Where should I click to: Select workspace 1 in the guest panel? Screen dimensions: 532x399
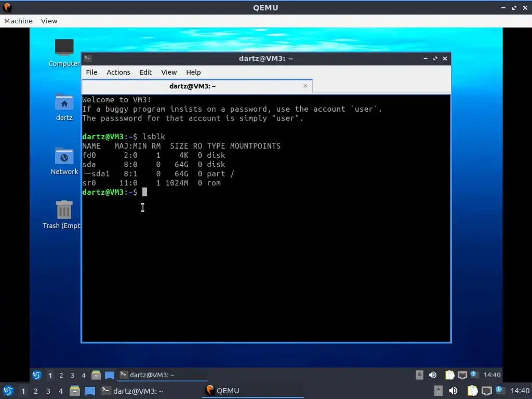point(50,375)
